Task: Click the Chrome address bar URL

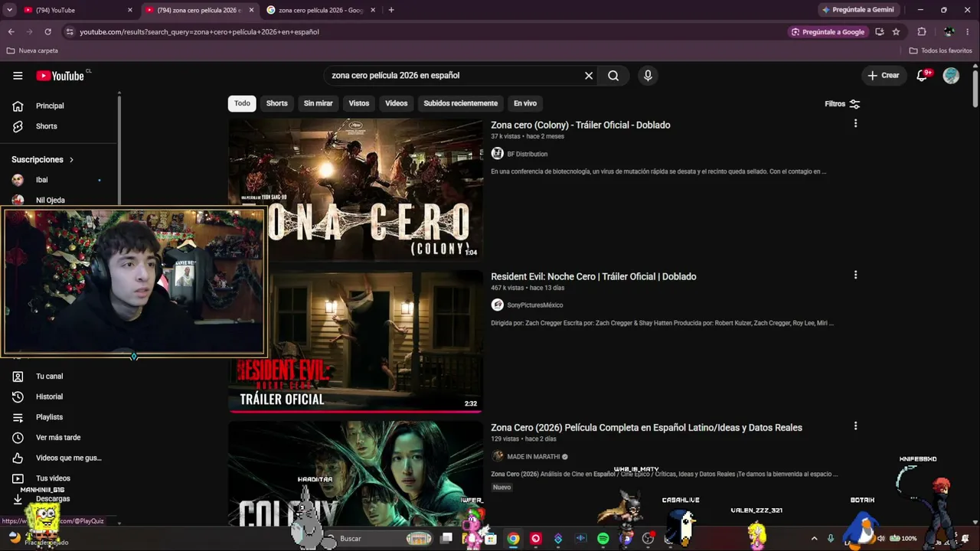Action: [x=199, y=31]
